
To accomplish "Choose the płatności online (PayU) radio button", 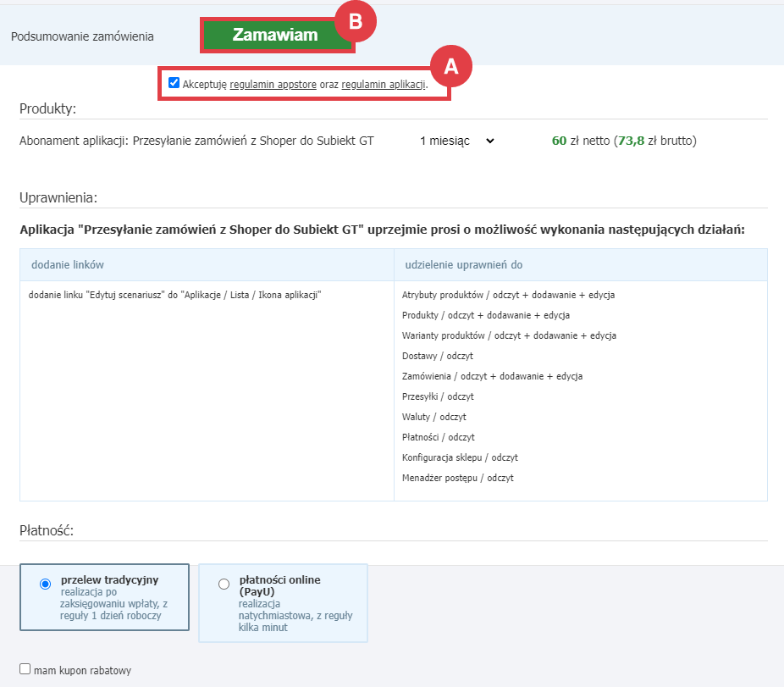I will (x=224, y=584).
